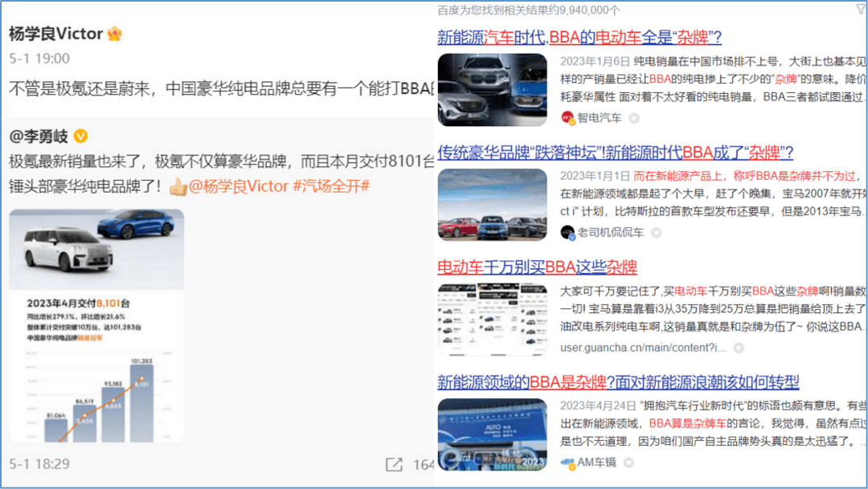
Task: Open the #汽场全开# hashtag
Action: pos(331,186)
